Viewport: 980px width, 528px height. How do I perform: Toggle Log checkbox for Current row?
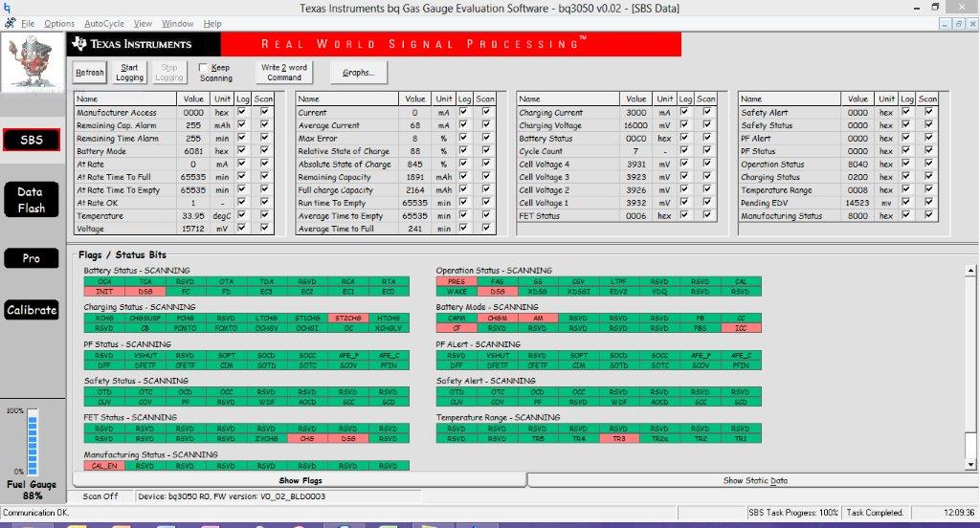[x=463, y=112]
